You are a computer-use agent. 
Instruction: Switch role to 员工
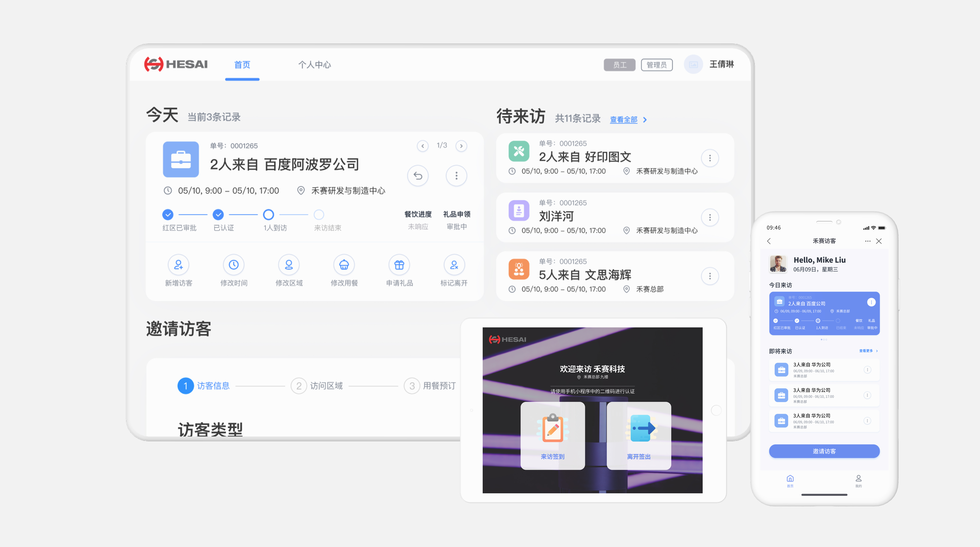coord(619,65)
